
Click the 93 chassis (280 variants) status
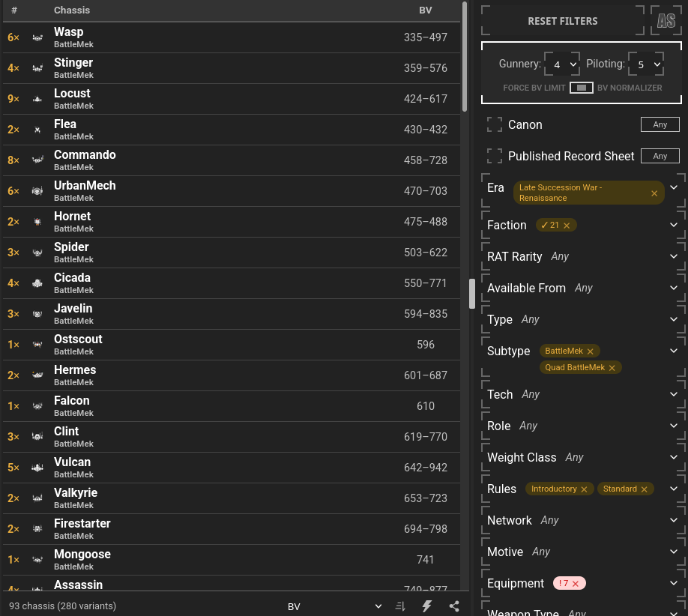pos(62,606)
